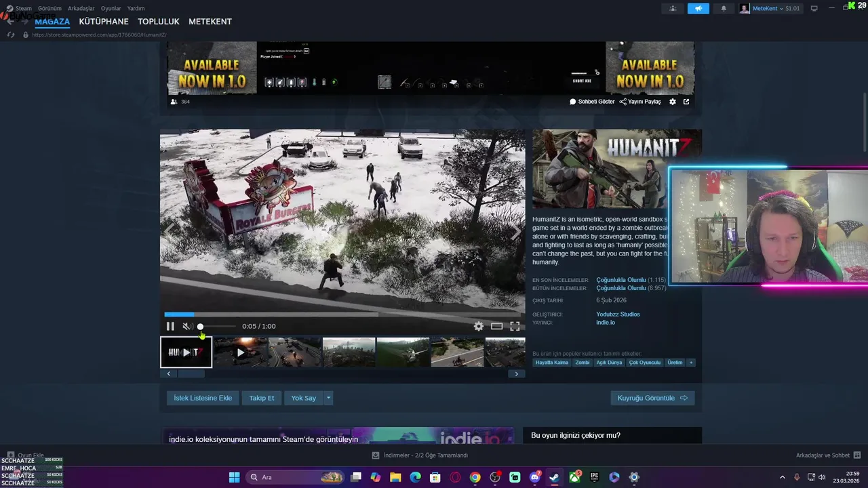Expand the MeteKent account dropdown
The width and height of the screenshot is (868, 488).
[770, 8]
